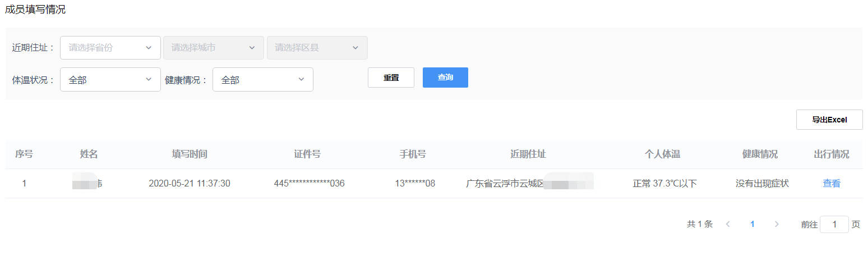Click the 姓名 column header
This screenshot has width=868, height=255.
[89, 154]
